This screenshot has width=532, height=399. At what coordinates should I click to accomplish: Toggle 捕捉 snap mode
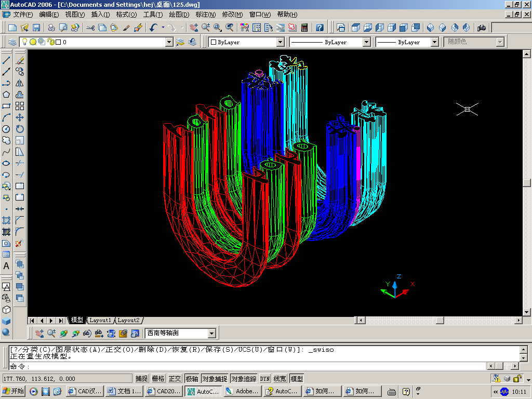click(141, 379)
